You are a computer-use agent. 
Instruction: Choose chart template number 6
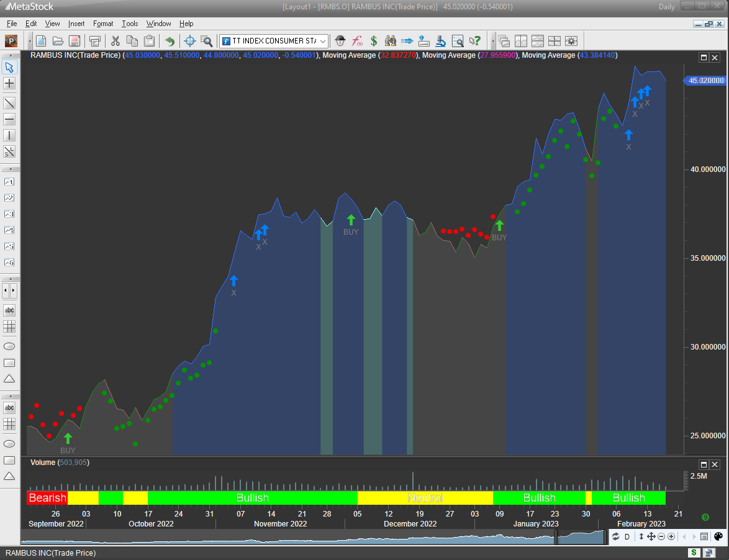pos(9,263)
